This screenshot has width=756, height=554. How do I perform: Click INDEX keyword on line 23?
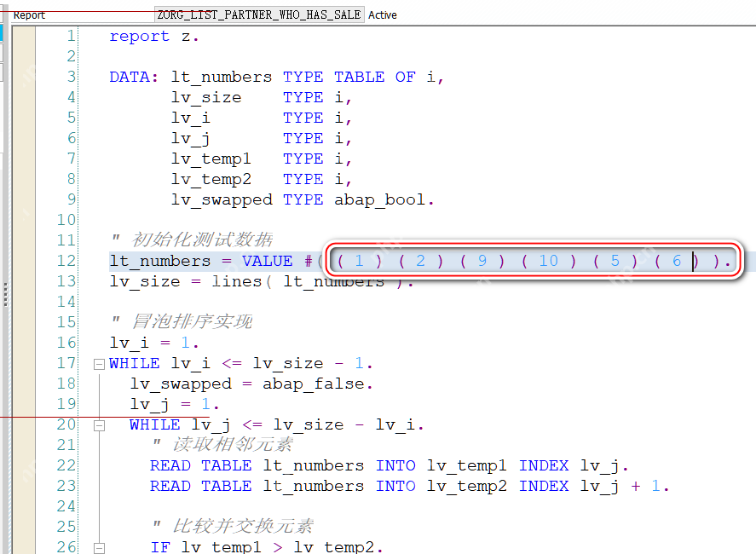(544, 486)
